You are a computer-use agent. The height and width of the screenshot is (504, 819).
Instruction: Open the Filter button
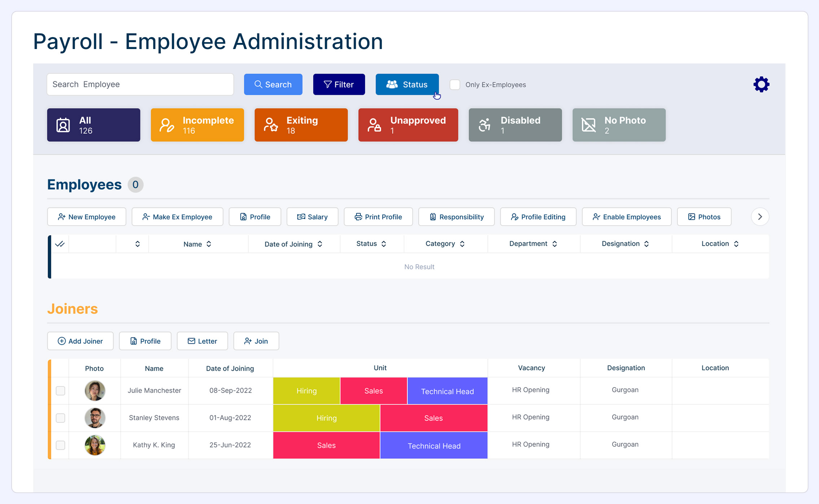(x=339, y=84)
